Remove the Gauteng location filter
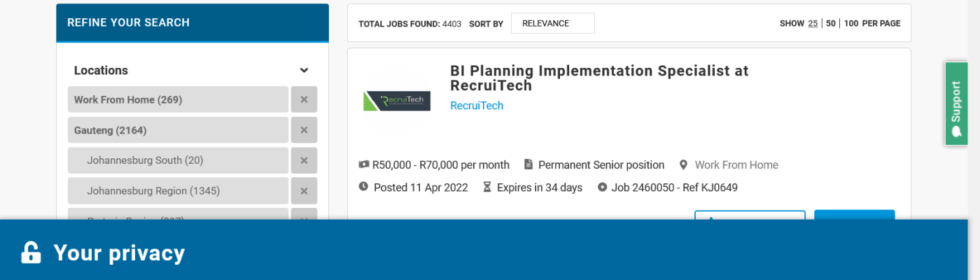The height and width of the screenshot is (280, 980). click(x=304, y=130)
